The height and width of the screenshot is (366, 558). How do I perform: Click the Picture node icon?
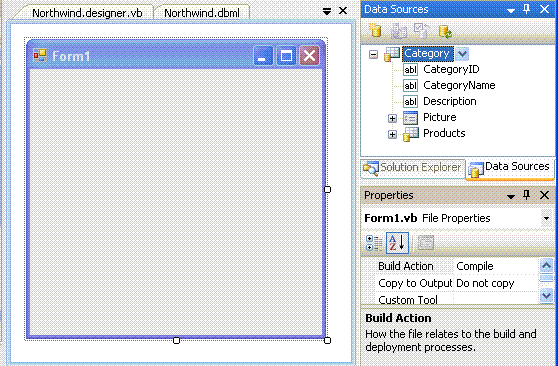coord(410,118)
